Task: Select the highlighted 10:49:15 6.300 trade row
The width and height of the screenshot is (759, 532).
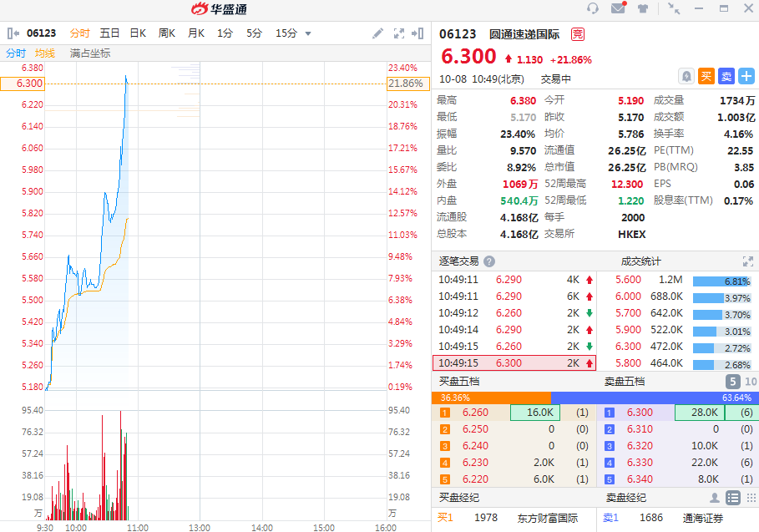Action: click(514, 363)
